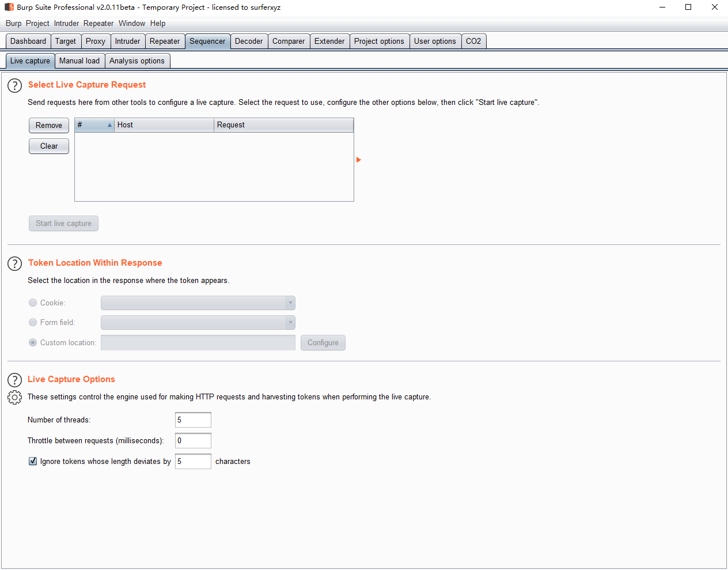Click the Throttle between requests field

(x=193, y=441)
